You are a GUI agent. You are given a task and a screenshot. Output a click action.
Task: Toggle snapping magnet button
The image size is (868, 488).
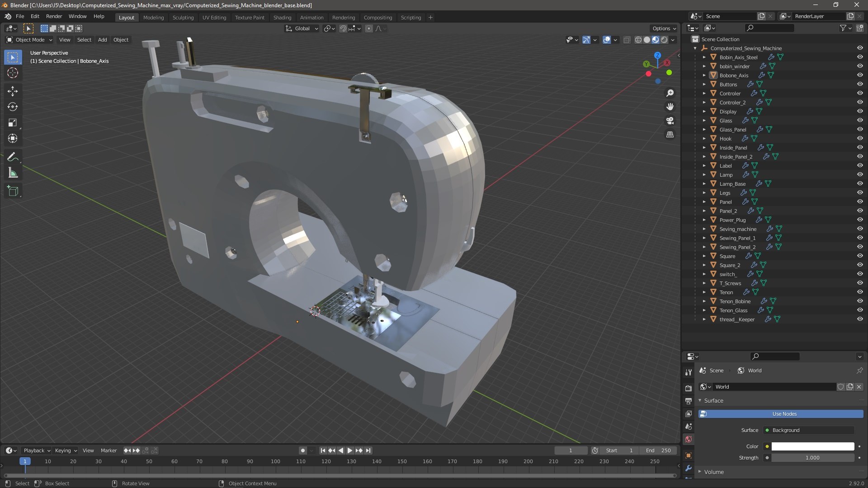tap(343, 28)
